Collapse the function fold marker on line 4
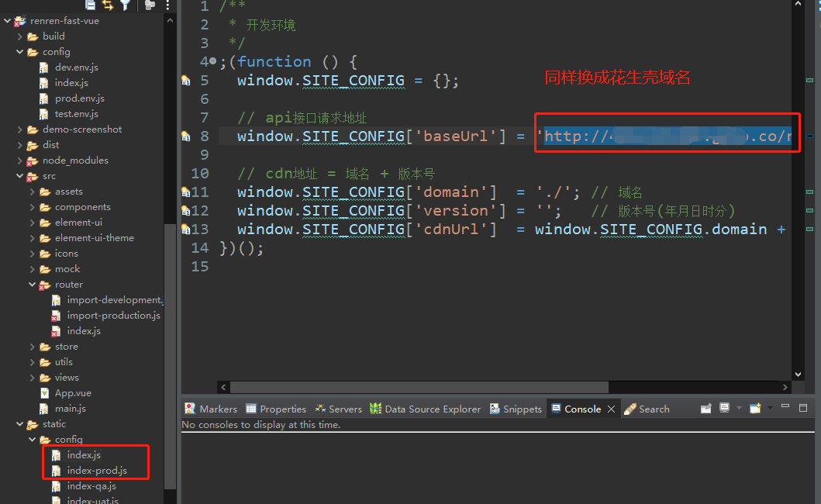Screen dimensions: 821x504 pos(213,61)
